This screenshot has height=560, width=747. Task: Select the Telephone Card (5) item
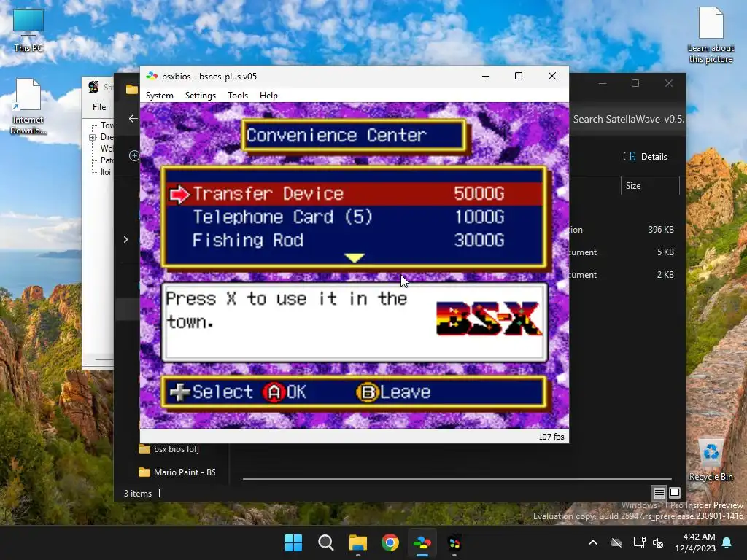355,217
